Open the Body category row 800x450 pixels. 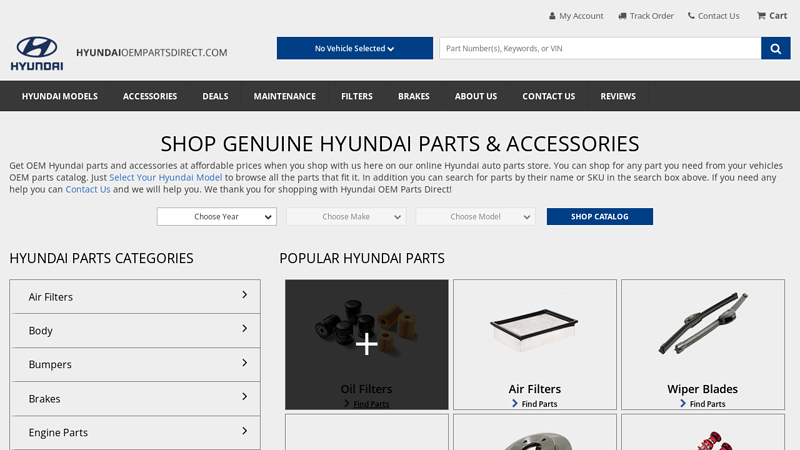tap(135, 331)
